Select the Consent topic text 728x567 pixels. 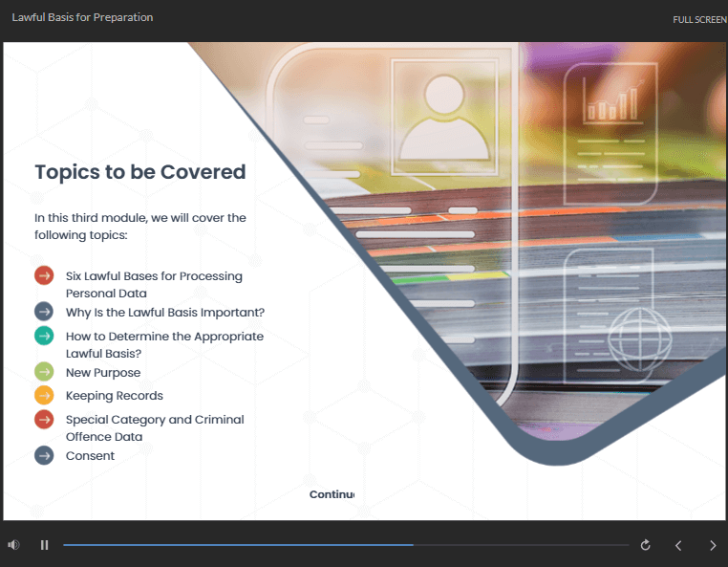[90, 456]
